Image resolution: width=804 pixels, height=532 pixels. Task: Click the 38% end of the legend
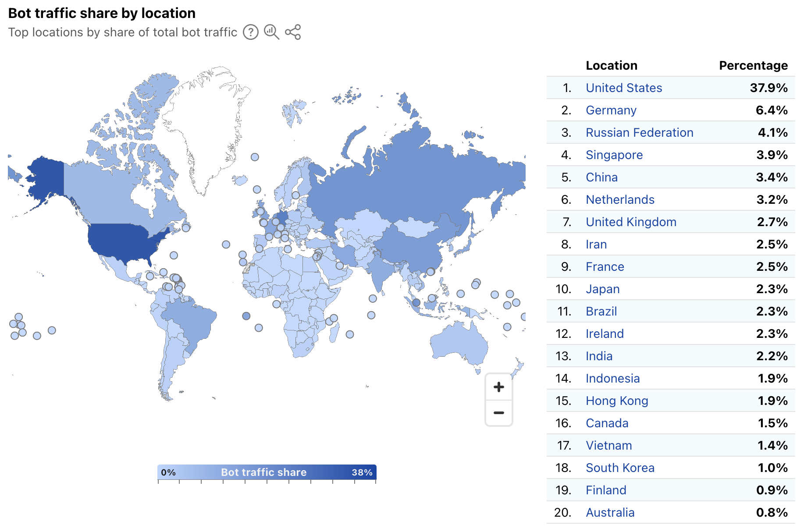(362, 472)
